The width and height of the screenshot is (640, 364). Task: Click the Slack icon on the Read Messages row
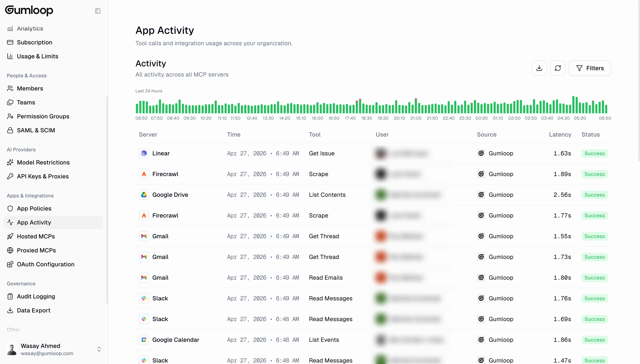coord(144,298)
